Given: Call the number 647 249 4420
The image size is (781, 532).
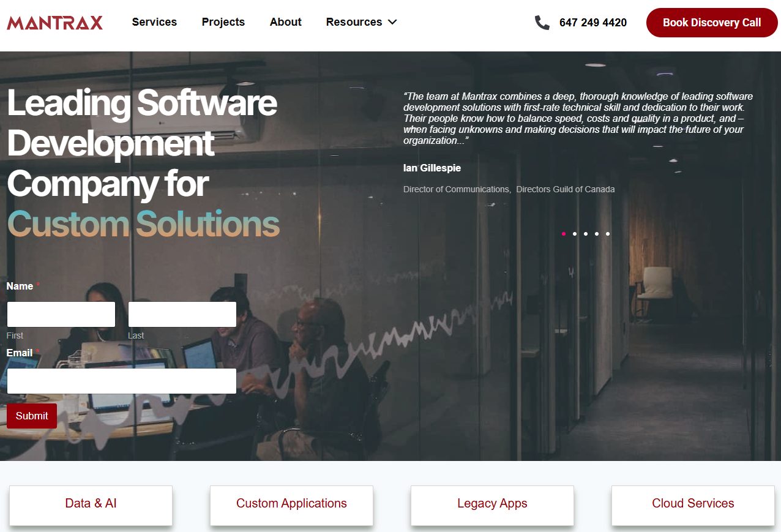Looking at the screenshot, I should [593, 23].
